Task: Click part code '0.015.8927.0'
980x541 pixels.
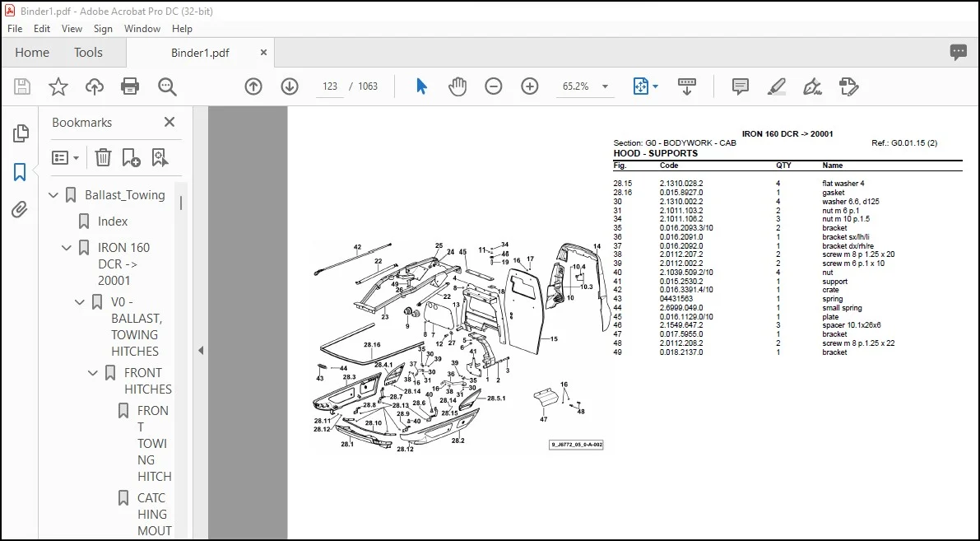Action: click(x=681, y=193)
